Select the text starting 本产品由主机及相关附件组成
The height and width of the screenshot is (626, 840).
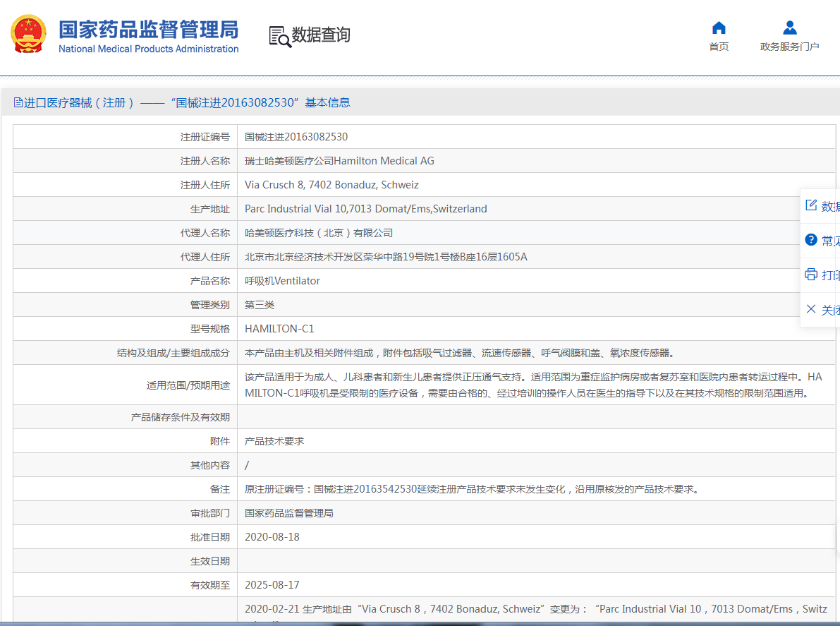coord(461,353)
